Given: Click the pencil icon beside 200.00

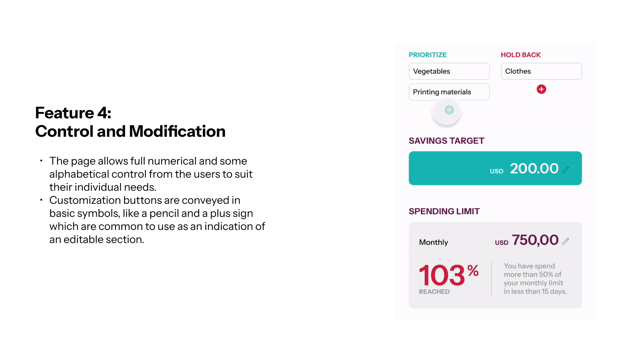Looking at the screenshot, I should (566, 170).
